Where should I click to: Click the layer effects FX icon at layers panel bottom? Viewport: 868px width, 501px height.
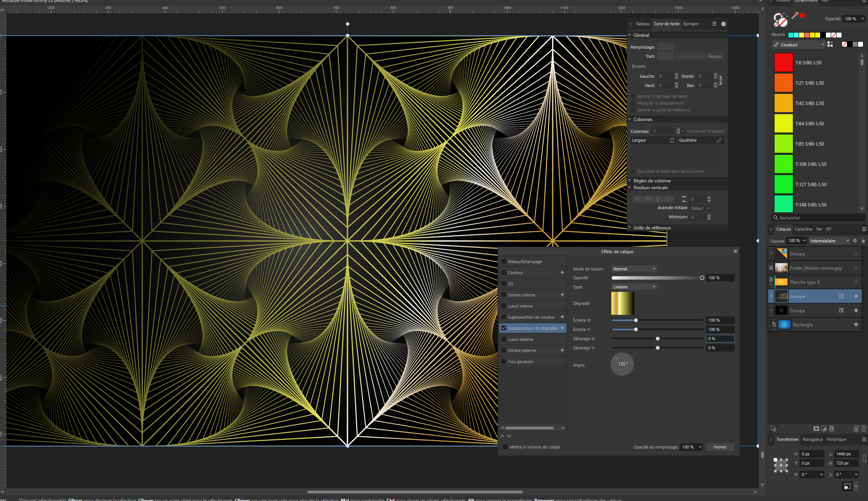[x=832, y=429]
